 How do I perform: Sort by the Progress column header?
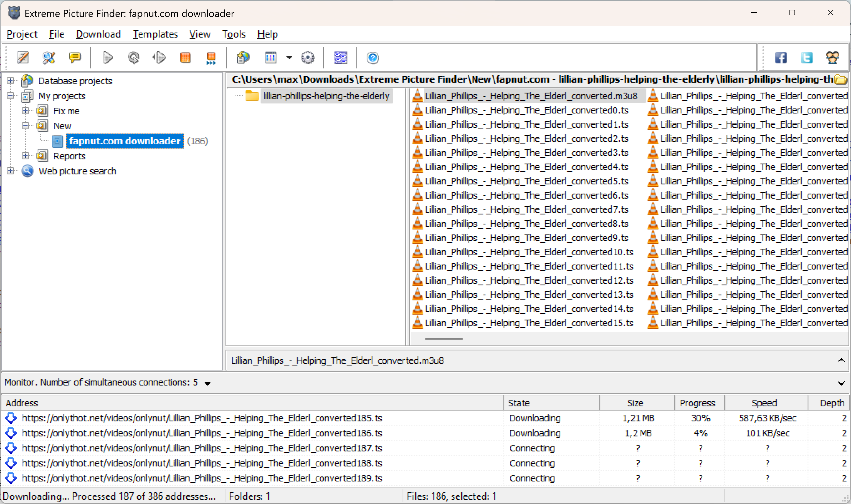tap(700, 403)
